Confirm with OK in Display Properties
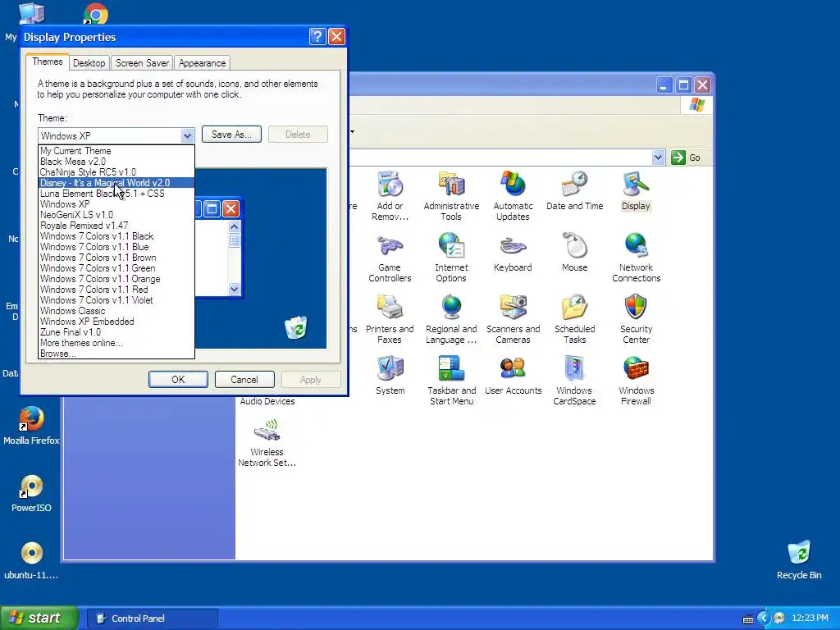This screenshot has height=630, width=840. point(178,379)
